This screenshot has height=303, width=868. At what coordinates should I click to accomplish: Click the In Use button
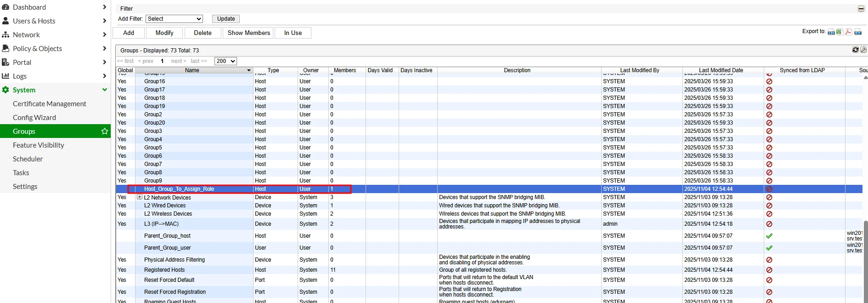tap(293, 33)
